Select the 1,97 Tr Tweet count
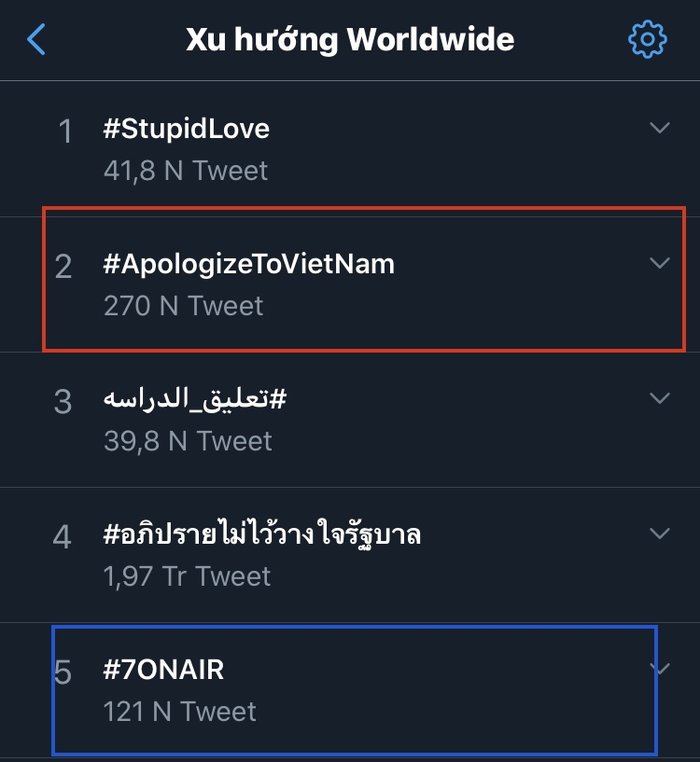The height and width of the screenshot is (762, 700). (187, 576)
